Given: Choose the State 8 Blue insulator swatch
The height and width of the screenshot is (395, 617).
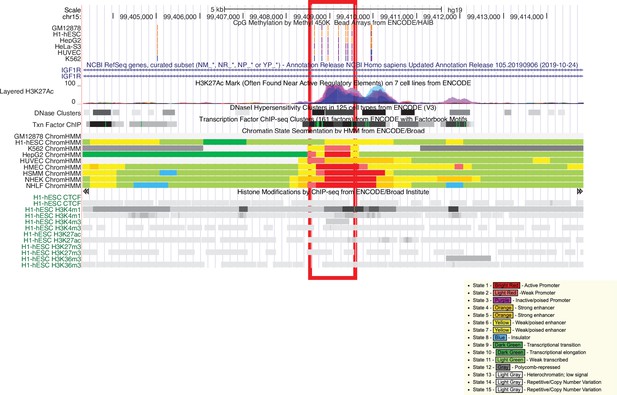Looking at the screenshot, I should click(500, 338).
